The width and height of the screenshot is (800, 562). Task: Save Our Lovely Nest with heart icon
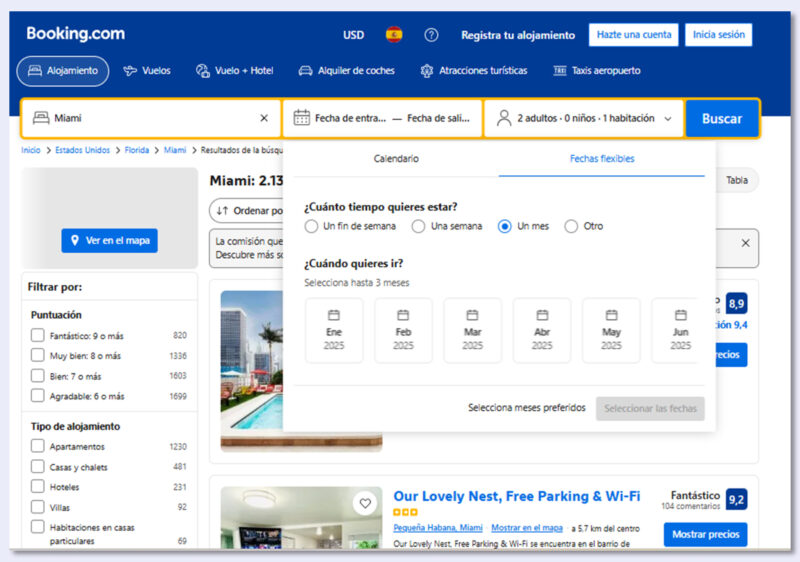[365, 503]
